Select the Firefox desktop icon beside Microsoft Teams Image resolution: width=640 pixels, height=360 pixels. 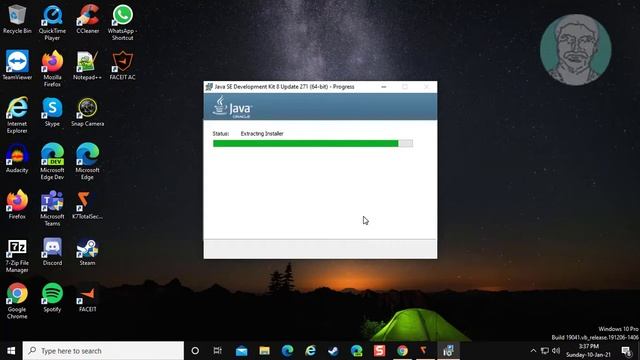tap(17, 205)
